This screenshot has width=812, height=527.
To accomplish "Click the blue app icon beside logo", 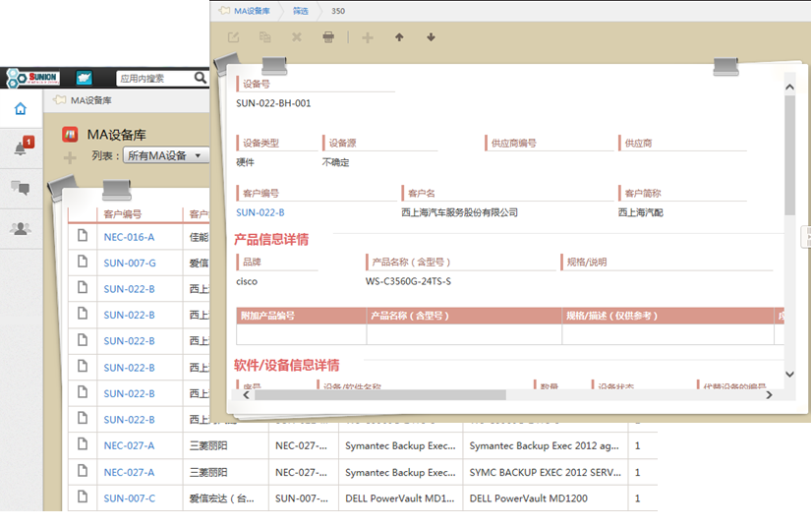I will point(84,78).
